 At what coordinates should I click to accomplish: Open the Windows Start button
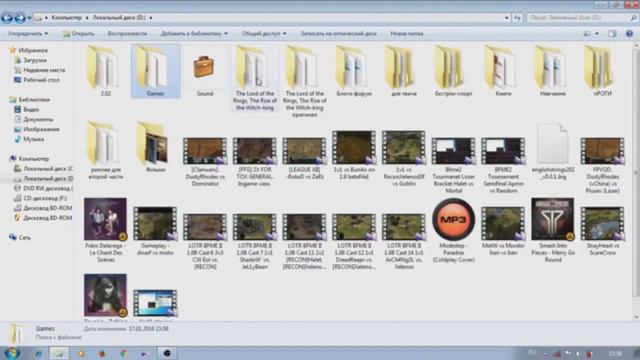11,353
